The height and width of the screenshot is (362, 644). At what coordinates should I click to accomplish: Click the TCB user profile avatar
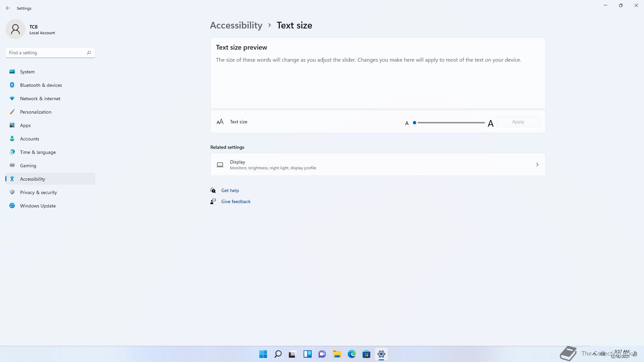pyautogui.click(x=15, y=29)
